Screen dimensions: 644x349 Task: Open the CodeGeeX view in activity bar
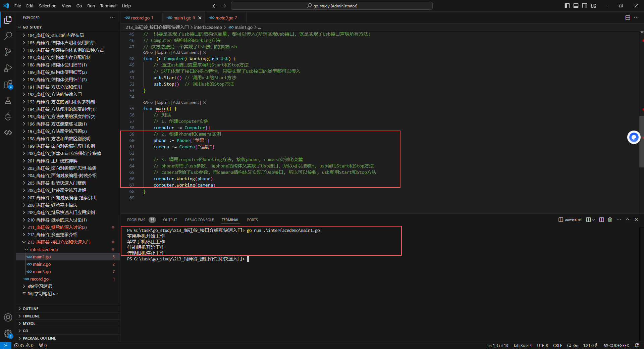[8, 133]
